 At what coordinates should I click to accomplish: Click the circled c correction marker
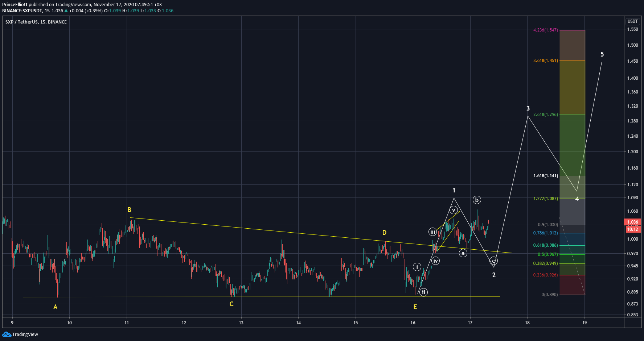[493, 261]
